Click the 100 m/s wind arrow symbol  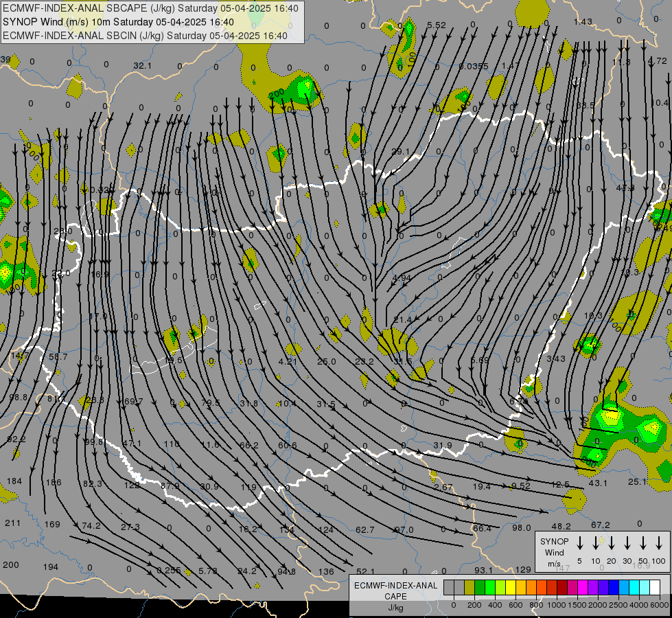659,543
